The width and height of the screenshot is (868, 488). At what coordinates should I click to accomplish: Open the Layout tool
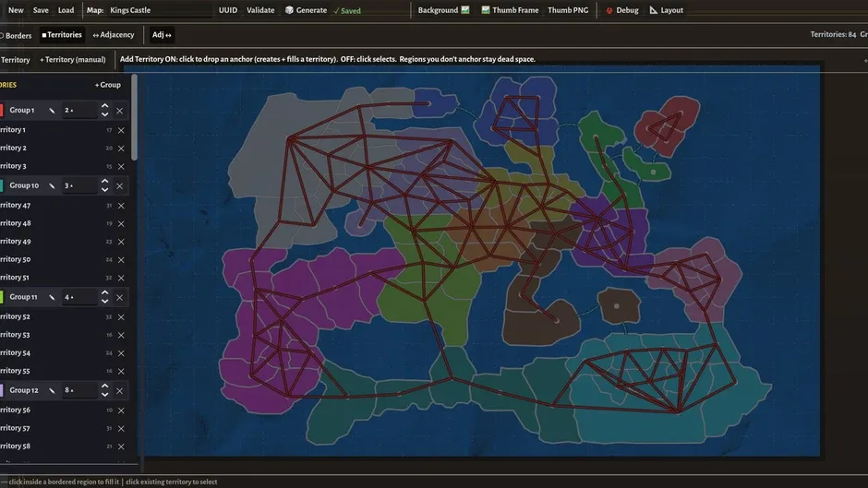click(666, 10)
